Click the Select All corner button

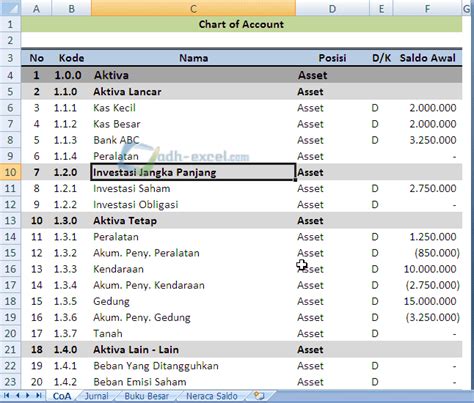10,8
